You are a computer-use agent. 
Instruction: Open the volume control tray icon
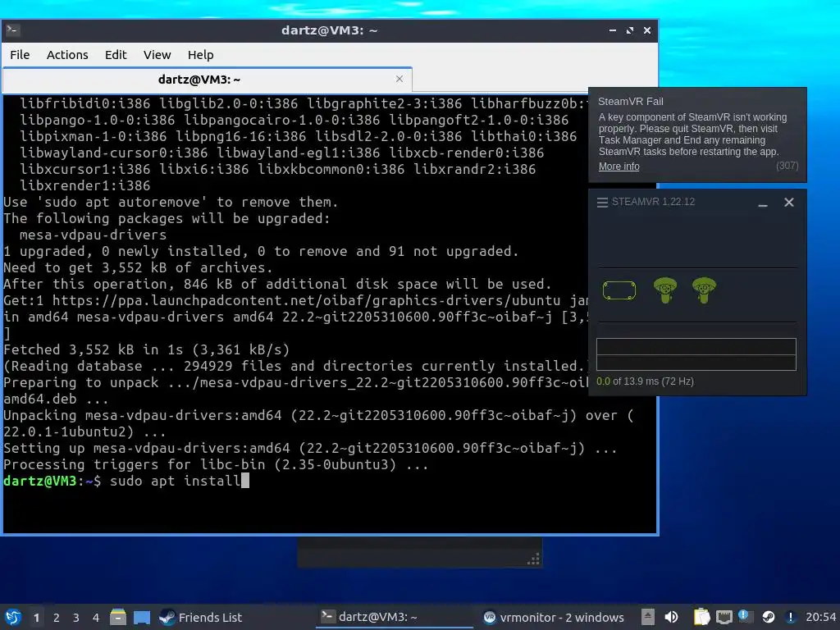[671, 617]
